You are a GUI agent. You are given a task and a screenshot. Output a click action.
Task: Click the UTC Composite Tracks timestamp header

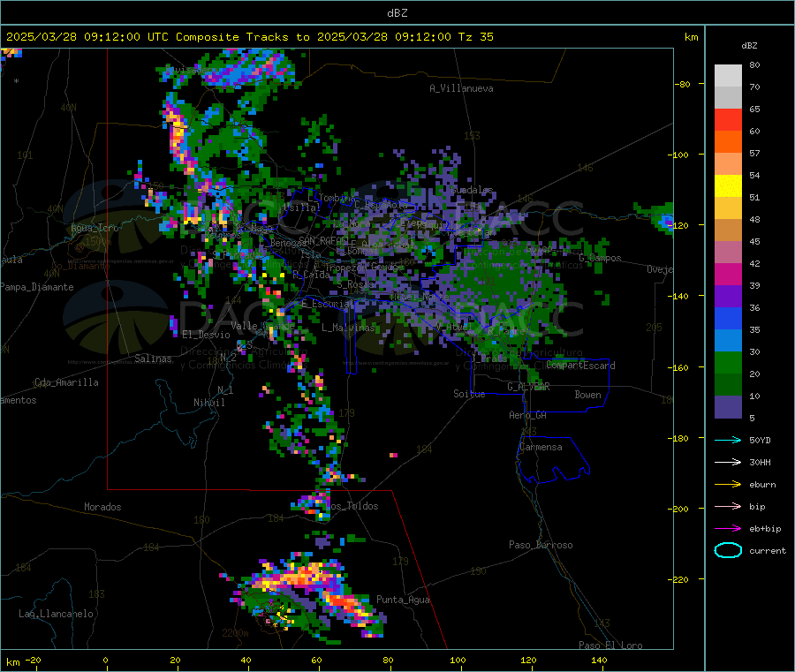coord(249,37)
